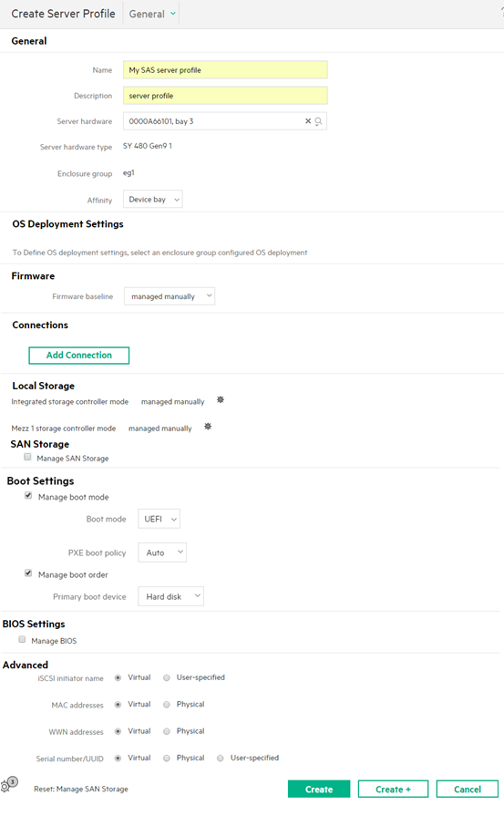Viewport: 504px width, 816px height.
Task: Open the Affinity Device bay dropdown
Action: click(152, 200)
